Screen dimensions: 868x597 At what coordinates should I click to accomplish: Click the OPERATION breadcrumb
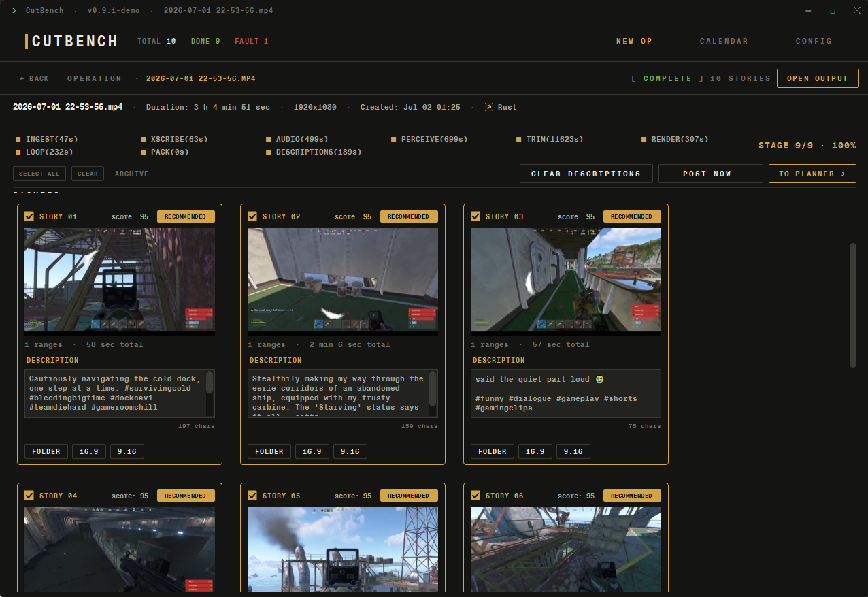(95, 78)
